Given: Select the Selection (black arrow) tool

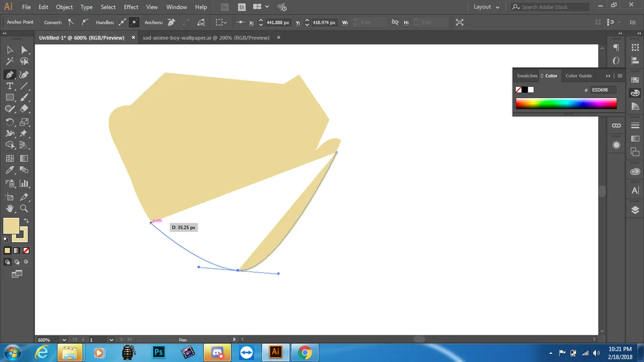Looking at the screenshot, I should [x=10, y=50].
